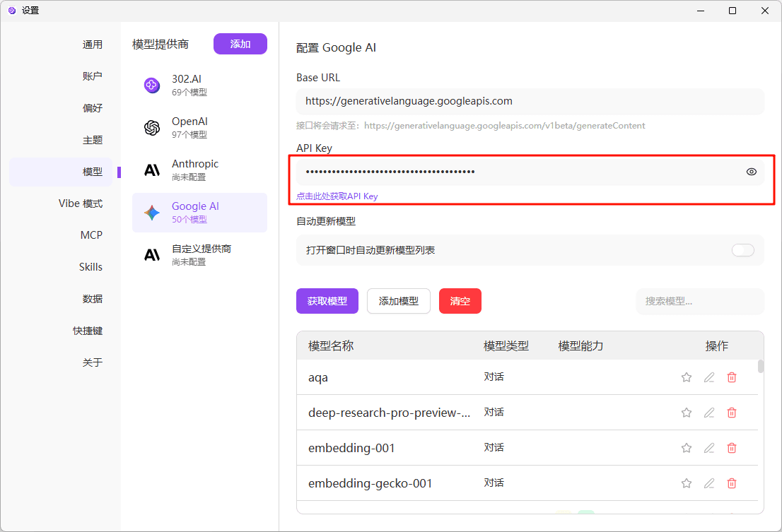Image resolution: width=782 pixels, height=532 pixels.
Task: Click the 模型类型 column header
Action: coord(506,345)
